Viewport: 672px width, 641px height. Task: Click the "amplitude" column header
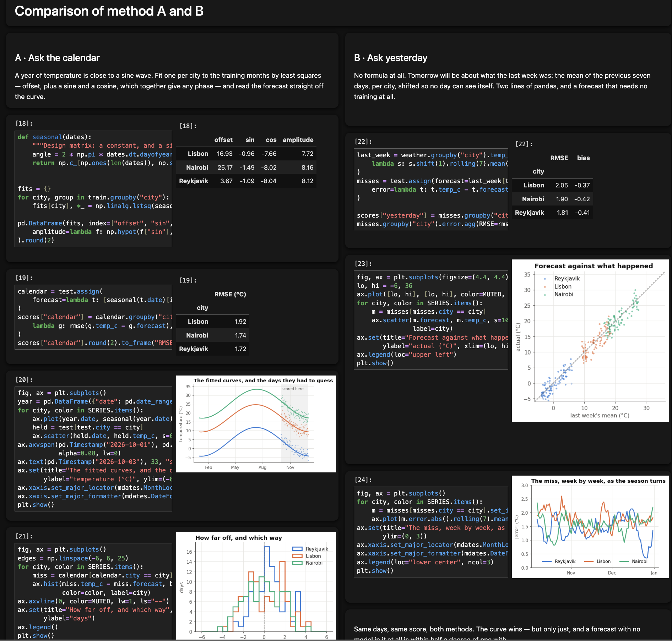298,140
